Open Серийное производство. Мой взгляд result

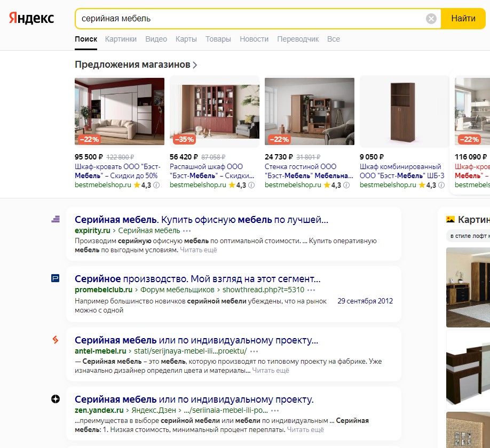pos(197,279)
